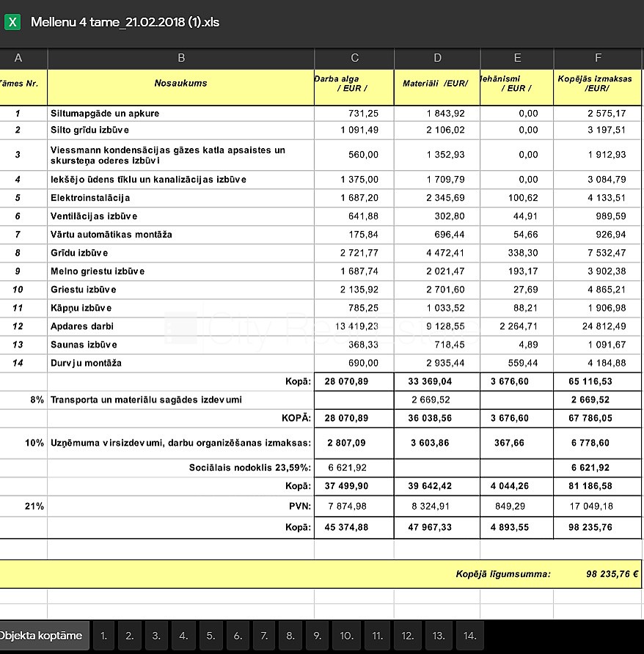This screenshot has width=644, height=654.
Task: Select column A header
Action: tap(18, 58)
